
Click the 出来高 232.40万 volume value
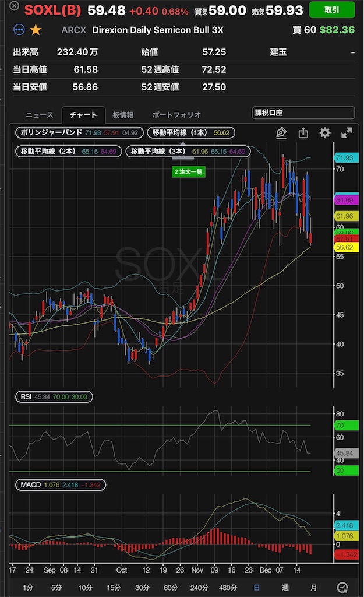click(x=77, y=52)
